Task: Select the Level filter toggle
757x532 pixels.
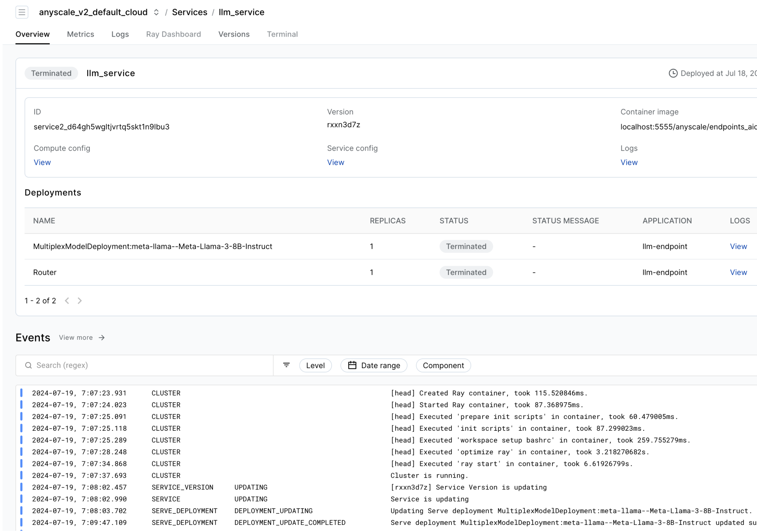Action: point(316,365)
